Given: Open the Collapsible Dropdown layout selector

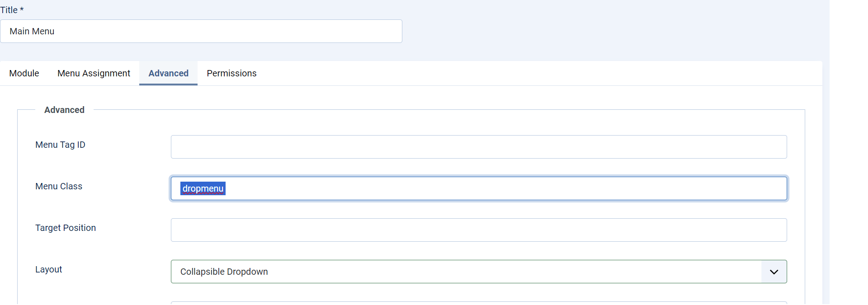Looking at the screenshot, I should 452,272.
